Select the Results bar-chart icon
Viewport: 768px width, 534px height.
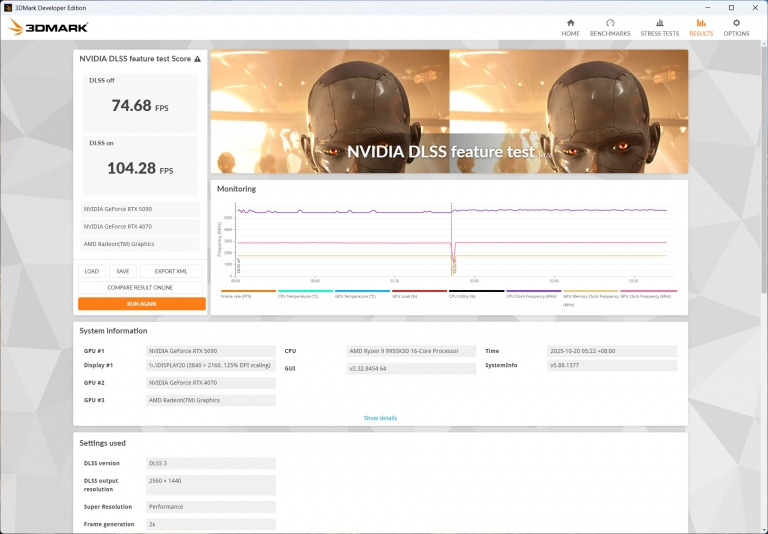tap(701, 23)
